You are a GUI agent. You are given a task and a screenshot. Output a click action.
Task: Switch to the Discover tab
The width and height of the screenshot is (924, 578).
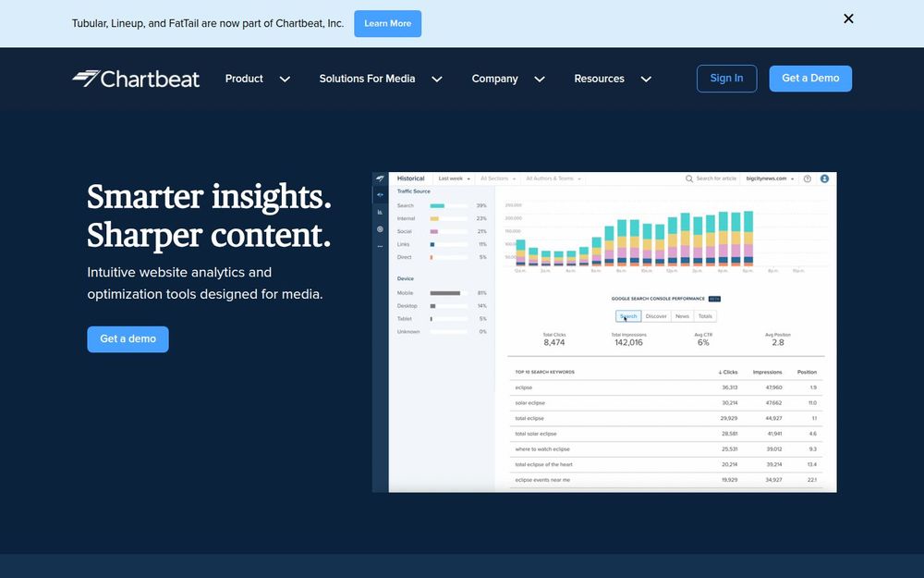pos(656,316)
